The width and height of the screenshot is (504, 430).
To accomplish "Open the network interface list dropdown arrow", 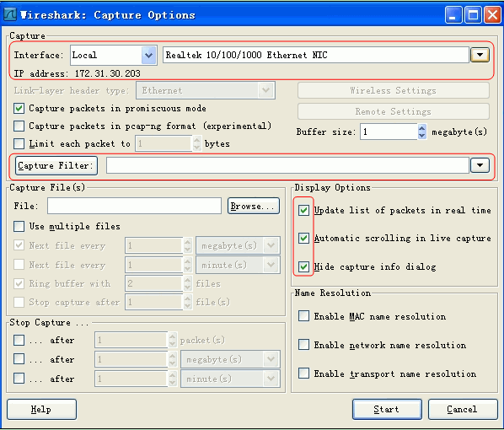I will [x=480, y=55].
